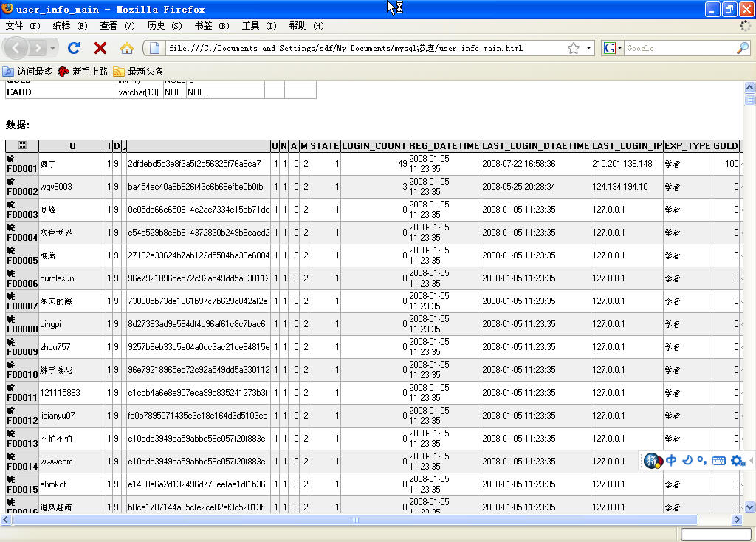Click the REG_DATETIME column header
This screenshot has height=542, width=756.
tap(444, 146)
